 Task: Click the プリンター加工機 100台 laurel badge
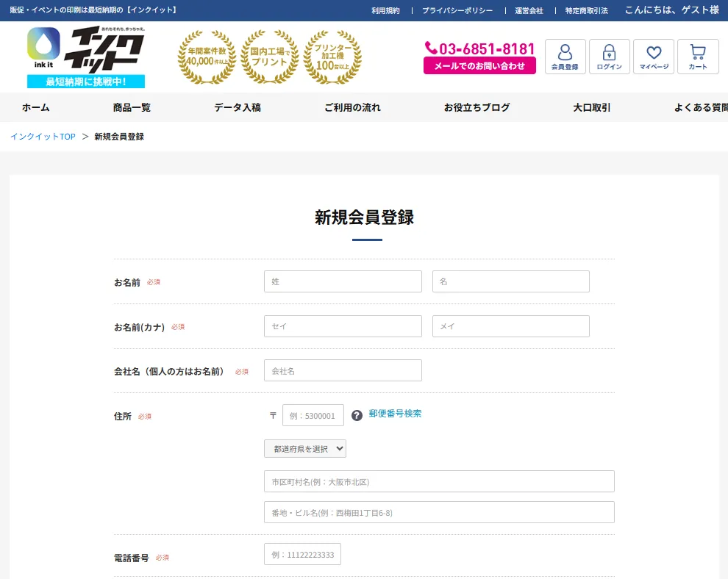(332, 57)
